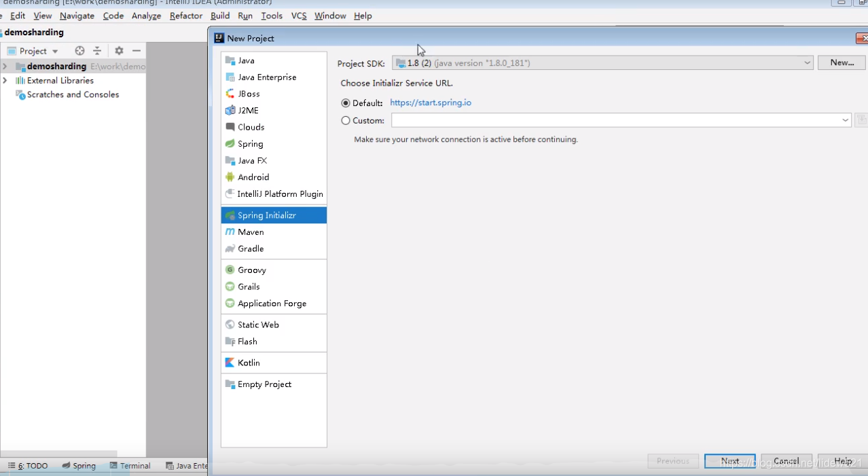Choose the J2ME project icon
Viewport: 868px width, 476px height.
[x=230, y=110]
